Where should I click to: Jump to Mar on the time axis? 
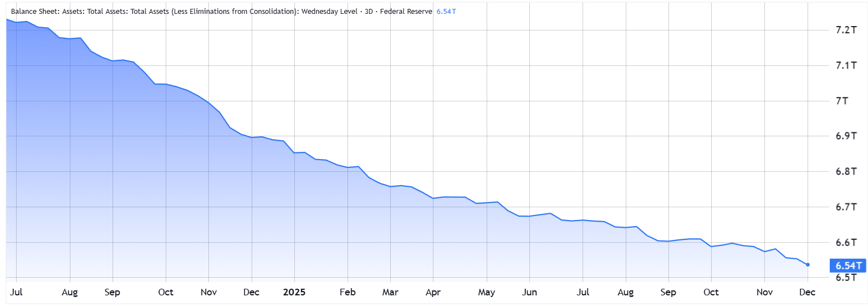coord(390,291)
